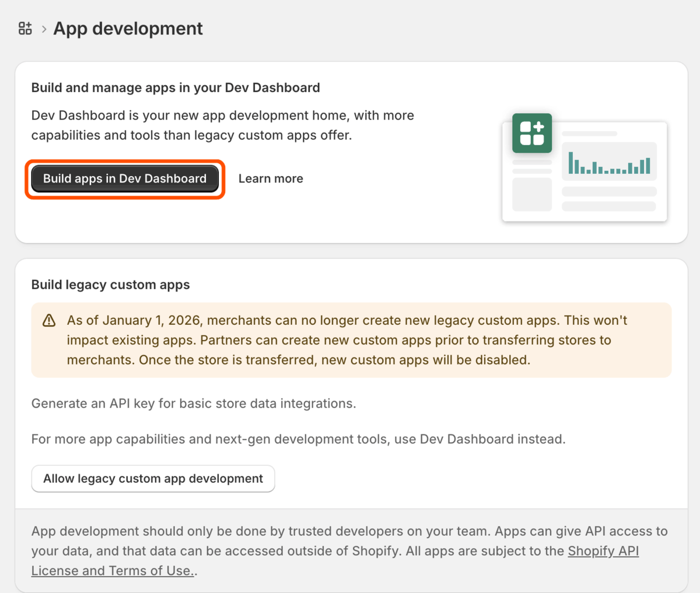
Task: Click the App development page title
Action: 128,29
